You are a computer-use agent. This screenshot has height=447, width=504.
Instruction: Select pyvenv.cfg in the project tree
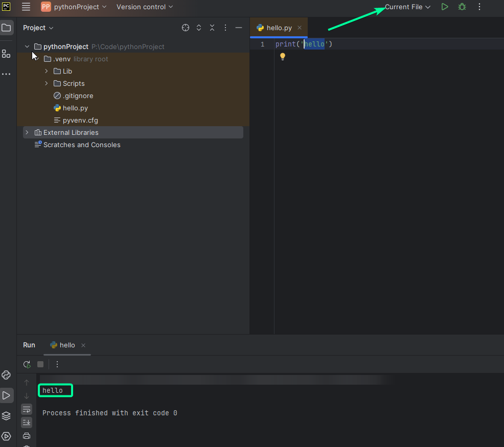click(80, 120)
